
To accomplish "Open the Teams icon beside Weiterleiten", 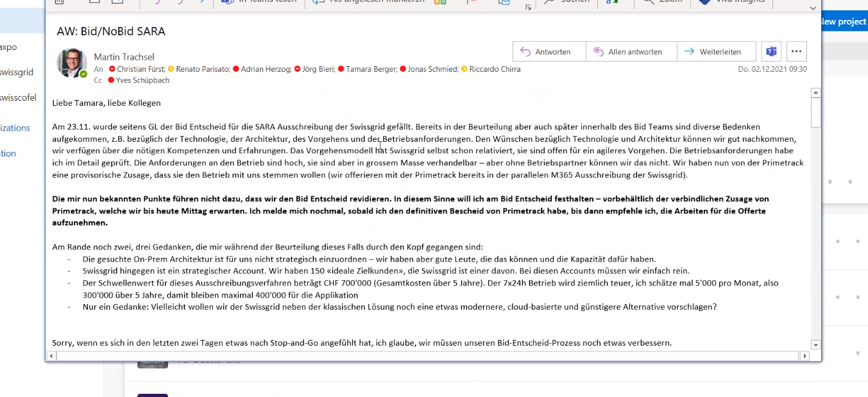I will (771, 52).
